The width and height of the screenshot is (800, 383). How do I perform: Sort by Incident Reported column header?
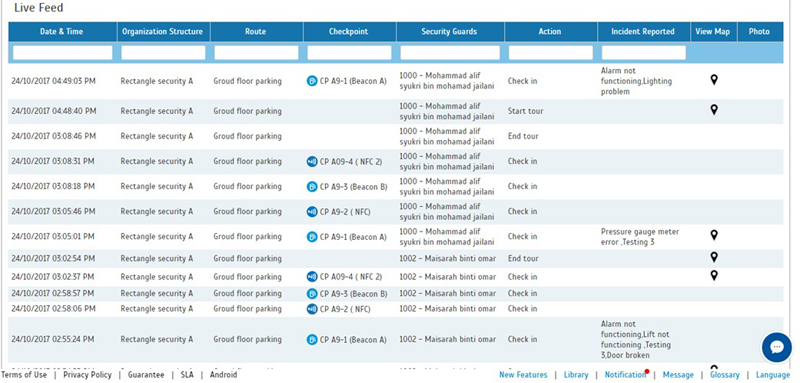(644, 32)
